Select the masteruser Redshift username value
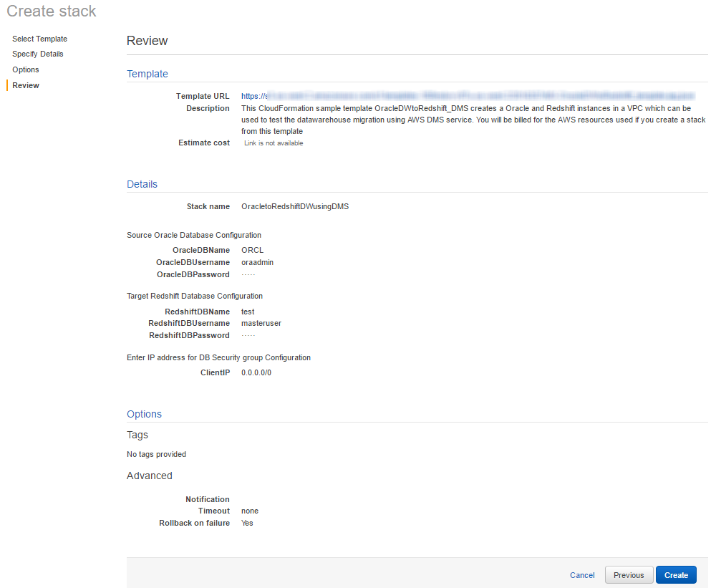This screenshot has width=711, height=588. 261,323
